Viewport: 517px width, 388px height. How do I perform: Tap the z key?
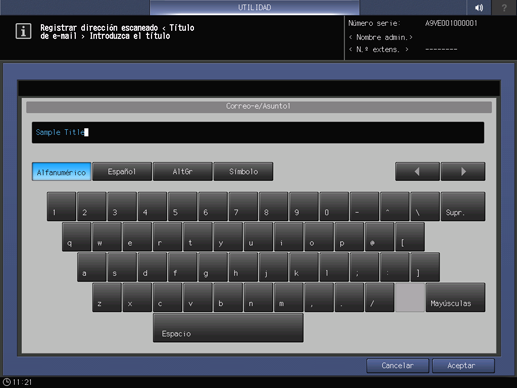pos(107,297)
